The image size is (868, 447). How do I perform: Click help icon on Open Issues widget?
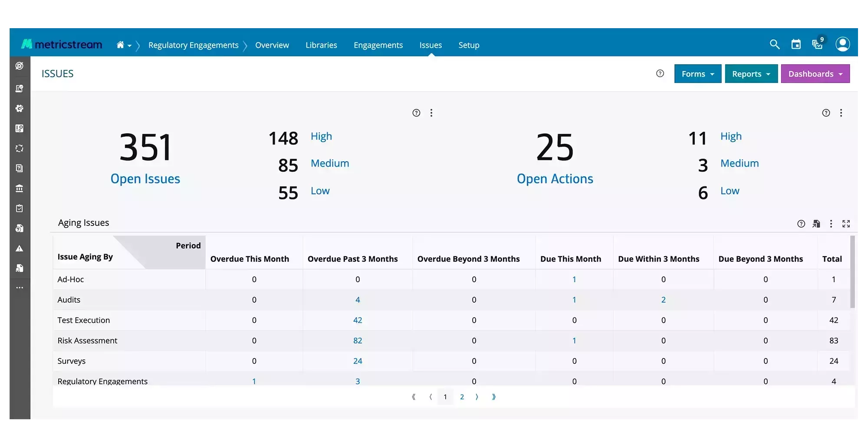click(x=416, y=113)
